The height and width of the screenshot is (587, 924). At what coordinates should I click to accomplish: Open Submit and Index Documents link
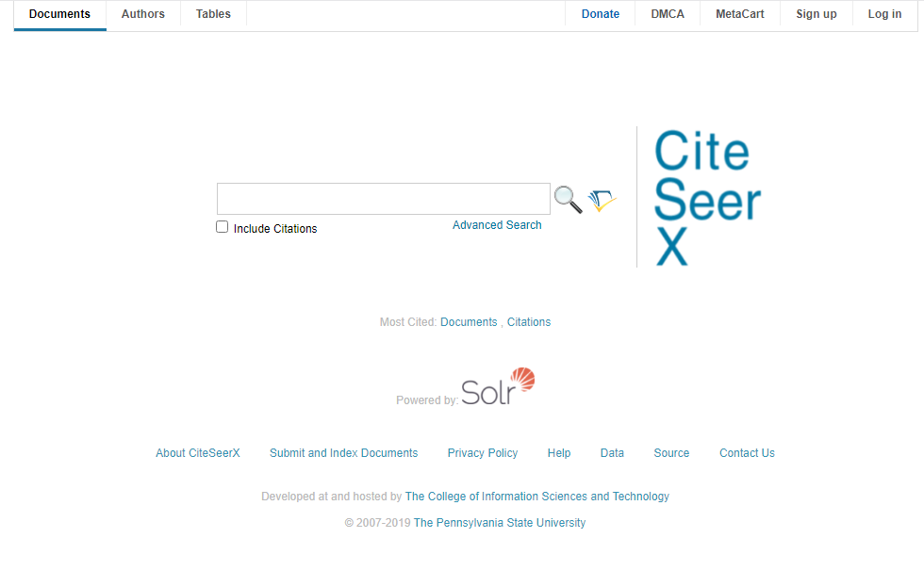[x=343, y=453]
